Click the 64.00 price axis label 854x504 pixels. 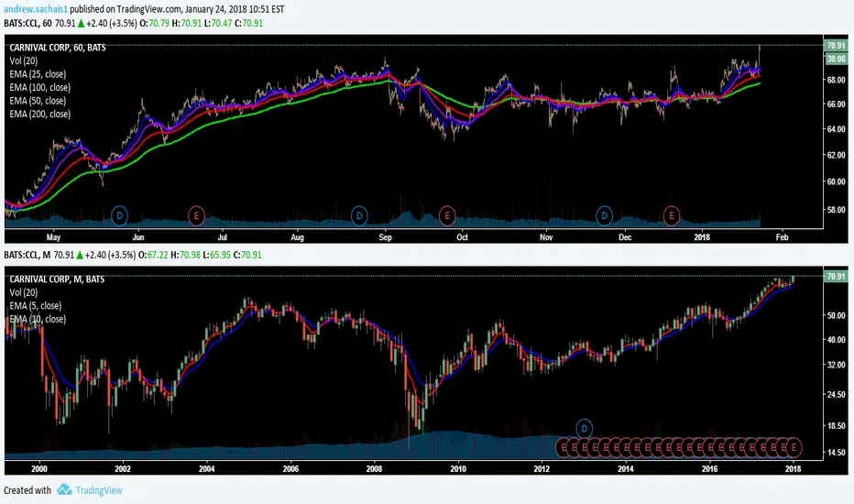836,129
